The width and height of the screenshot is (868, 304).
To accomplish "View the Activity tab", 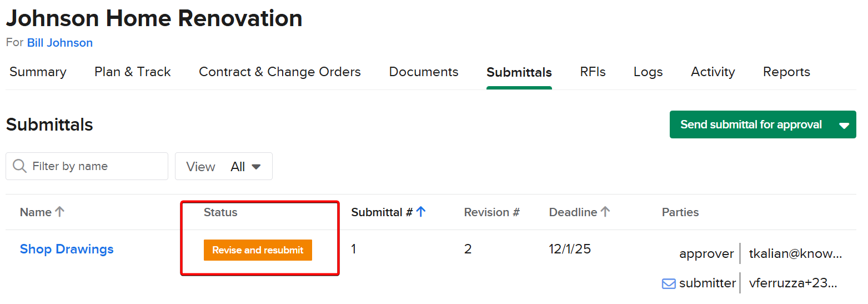I will click(713, 72).
